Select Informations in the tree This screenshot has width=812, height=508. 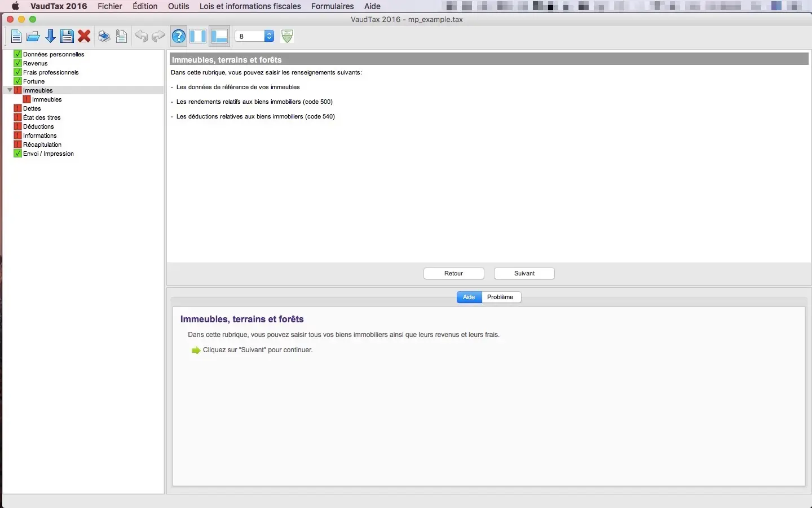pos(40,135)
